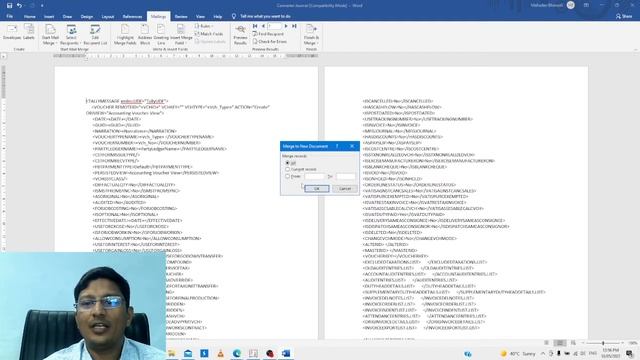Click the Share button
640x360 pixels.
624,16
